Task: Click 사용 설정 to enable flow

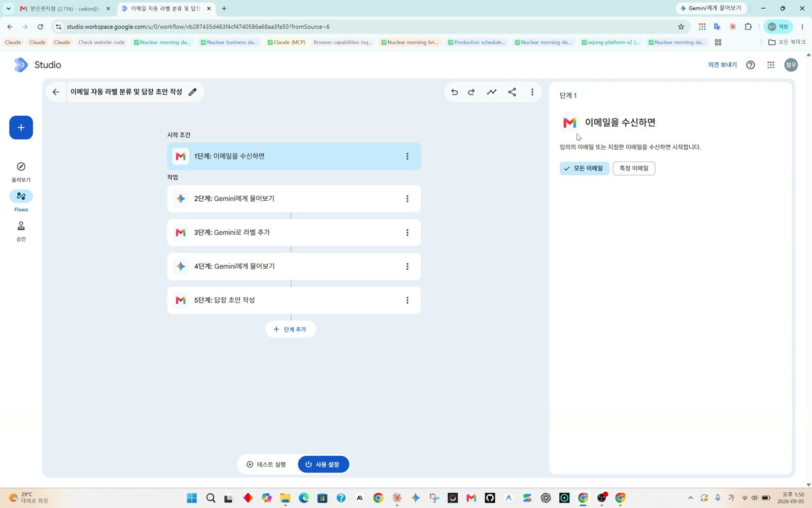Action: coord(323,464)
